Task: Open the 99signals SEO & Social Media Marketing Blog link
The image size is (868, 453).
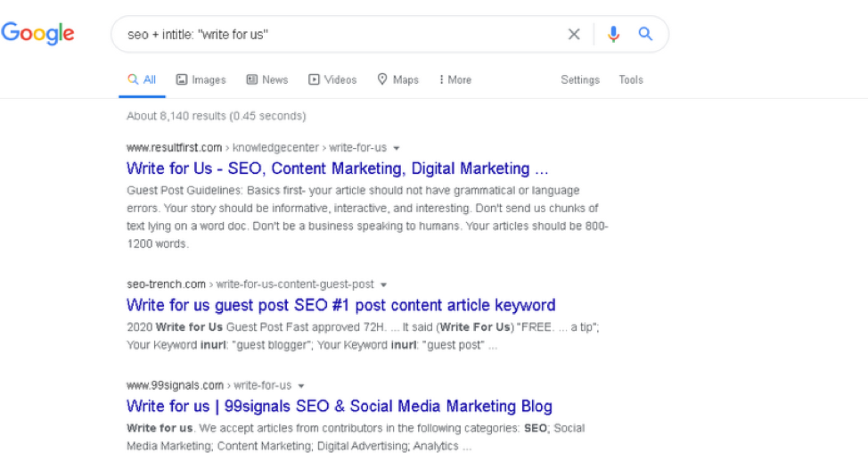Action: pyautogui.click(x=339, y=407)
